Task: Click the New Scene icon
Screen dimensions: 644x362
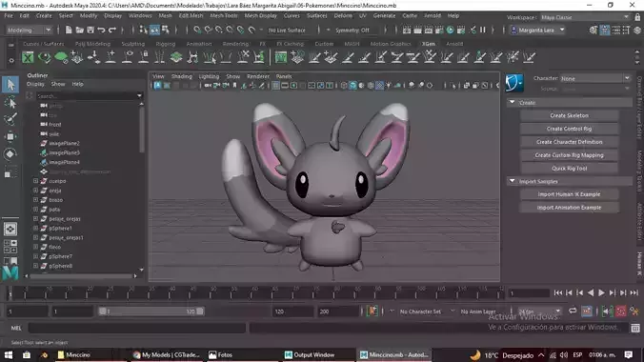Action: 69,30
